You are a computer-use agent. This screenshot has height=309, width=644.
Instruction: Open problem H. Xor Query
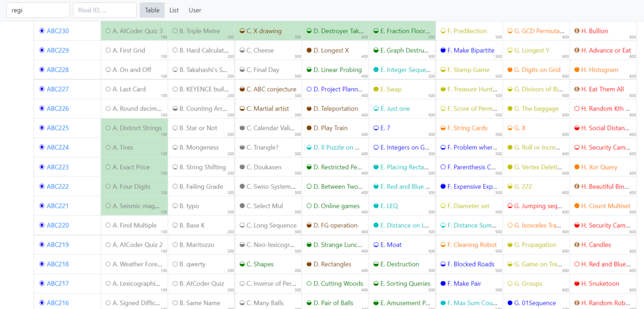click(x=599, y=167)
